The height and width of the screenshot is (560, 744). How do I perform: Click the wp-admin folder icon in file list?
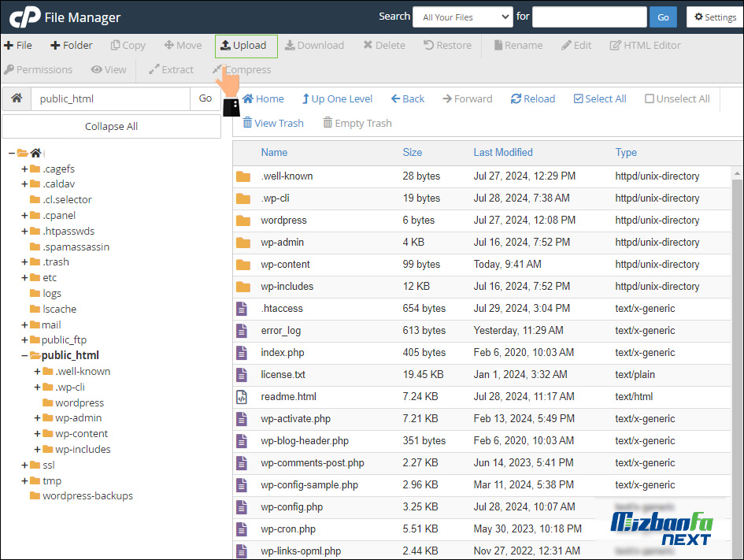coord(243,243)
